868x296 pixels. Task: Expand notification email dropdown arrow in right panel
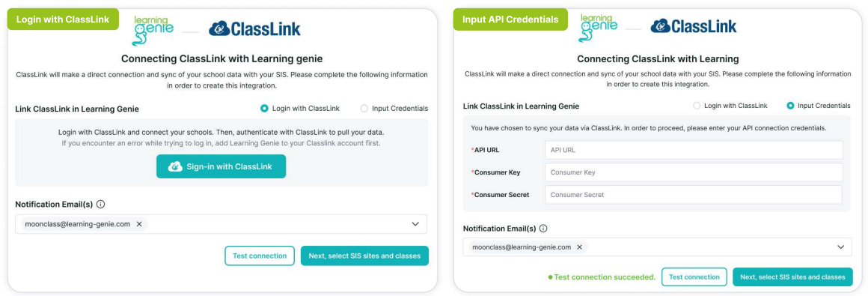[x=841, y=247]
